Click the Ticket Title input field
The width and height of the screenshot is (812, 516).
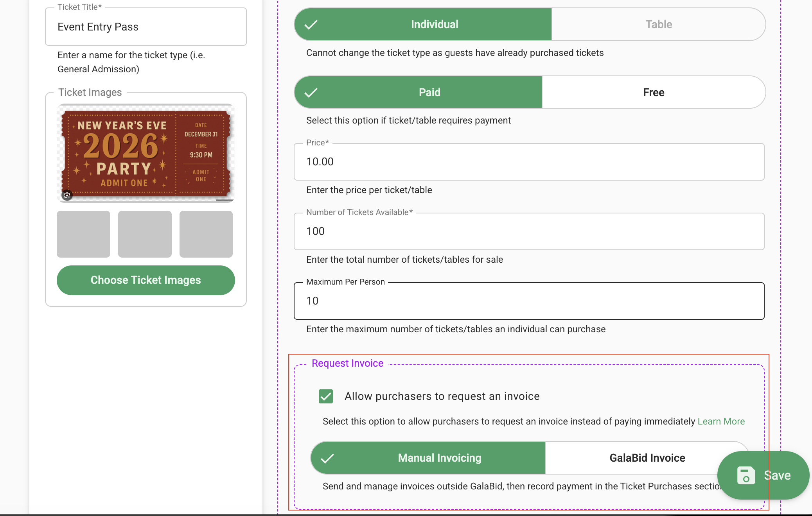(146, 27)
